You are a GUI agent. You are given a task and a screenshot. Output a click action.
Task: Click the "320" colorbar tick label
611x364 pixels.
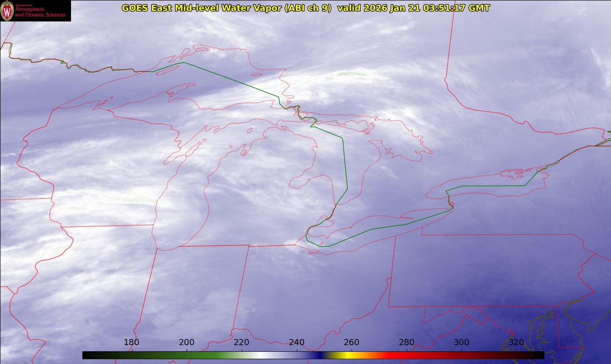pyautogui.click(x=516, y=342)
